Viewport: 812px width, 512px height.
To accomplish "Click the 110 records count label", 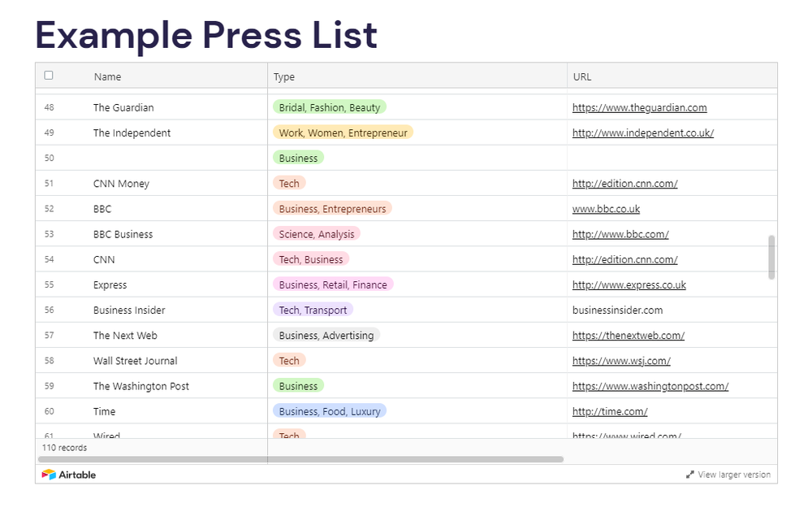I will coord(65,448).
